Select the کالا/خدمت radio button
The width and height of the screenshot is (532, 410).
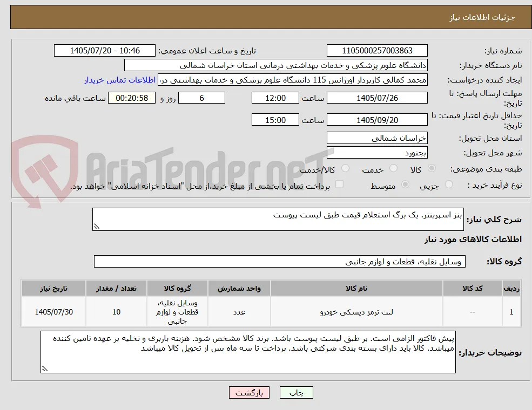pyautogui.click(x=345, y=168)
